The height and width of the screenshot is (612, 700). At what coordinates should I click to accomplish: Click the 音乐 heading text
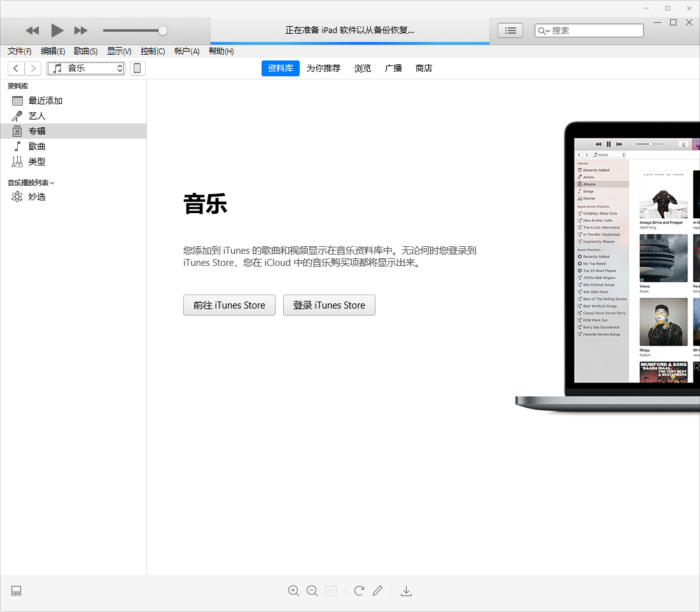click(x=206, y=204)
